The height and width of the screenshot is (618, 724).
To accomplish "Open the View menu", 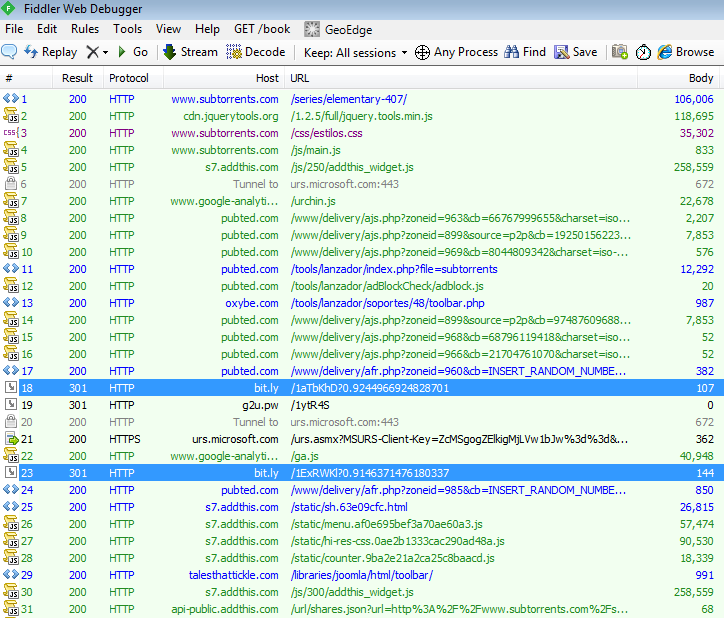I will click(x=168, y=29).
